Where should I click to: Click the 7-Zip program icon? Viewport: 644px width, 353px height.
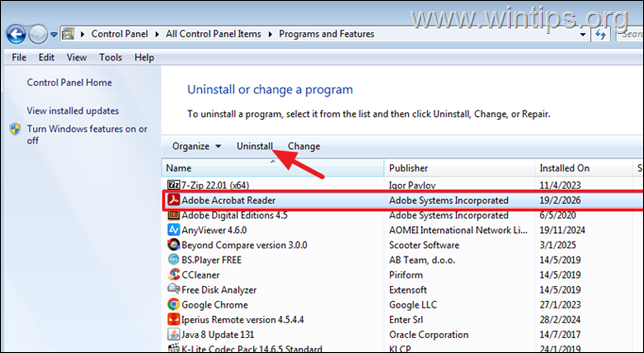click(x=174, y=185)
